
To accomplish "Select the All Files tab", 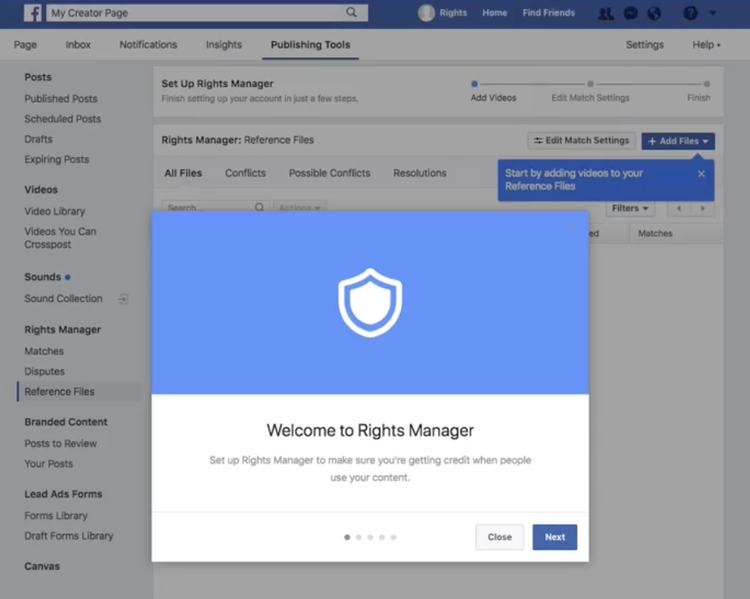I will pyautogui.click(x=183, y=173).
